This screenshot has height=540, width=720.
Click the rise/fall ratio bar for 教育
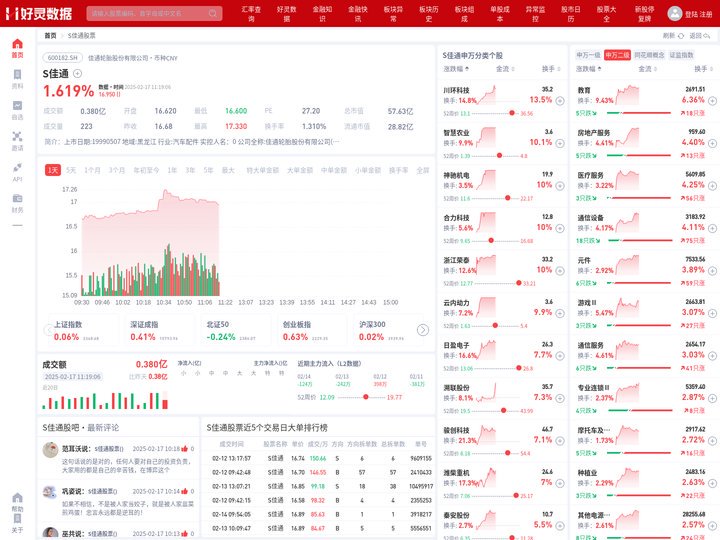pos(639,113)
